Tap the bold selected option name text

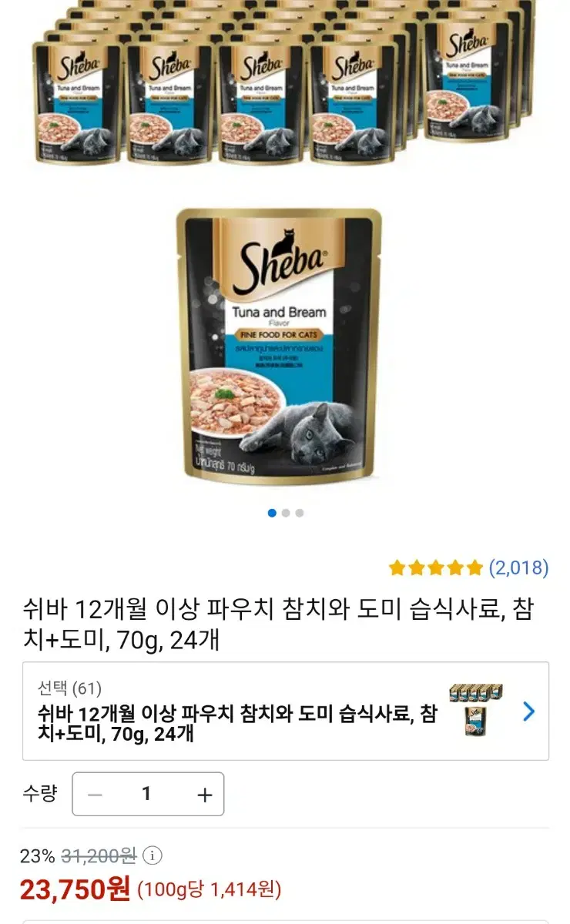(x=237, y=724)
